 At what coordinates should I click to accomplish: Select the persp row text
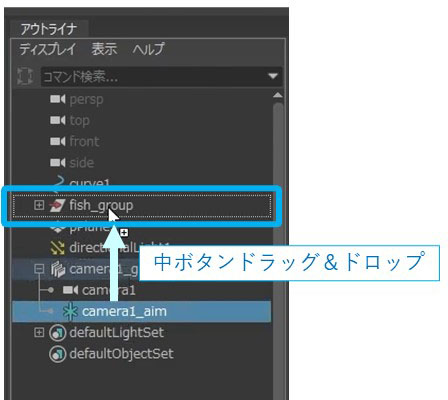(86, 100)
